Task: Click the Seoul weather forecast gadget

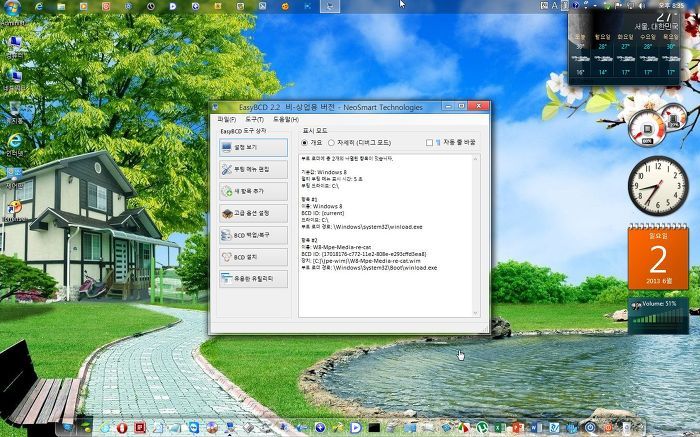Action: (625, 47)
